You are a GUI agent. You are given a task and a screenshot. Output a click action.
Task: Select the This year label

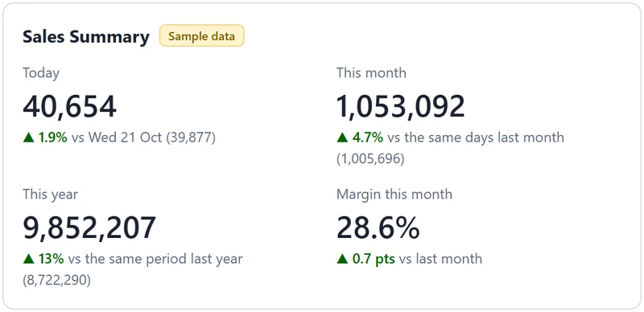(50, 194)
